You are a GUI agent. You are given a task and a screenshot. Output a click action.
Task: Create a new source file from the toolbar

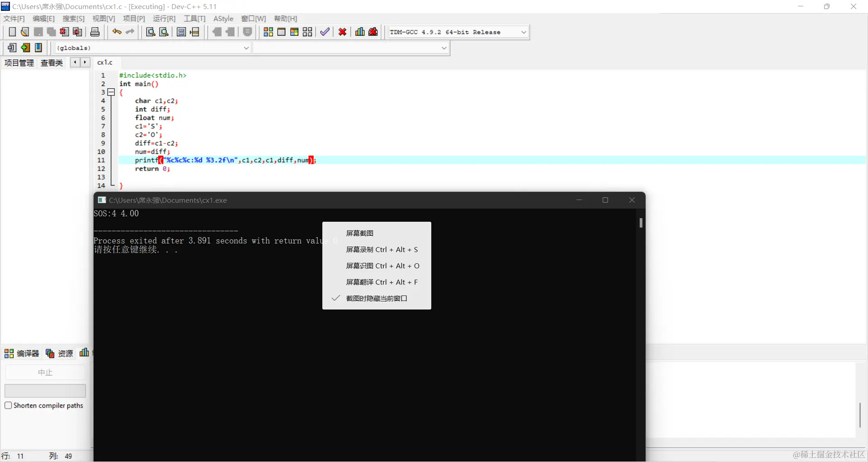12,32
